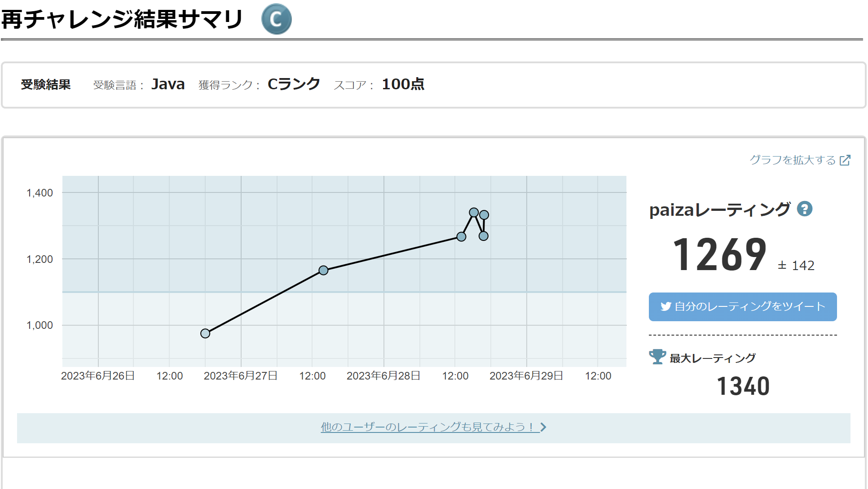This screenshot has height=489, width=868.
Task: Click the highest peak data point on graph
Action: [x=474, y=212]
